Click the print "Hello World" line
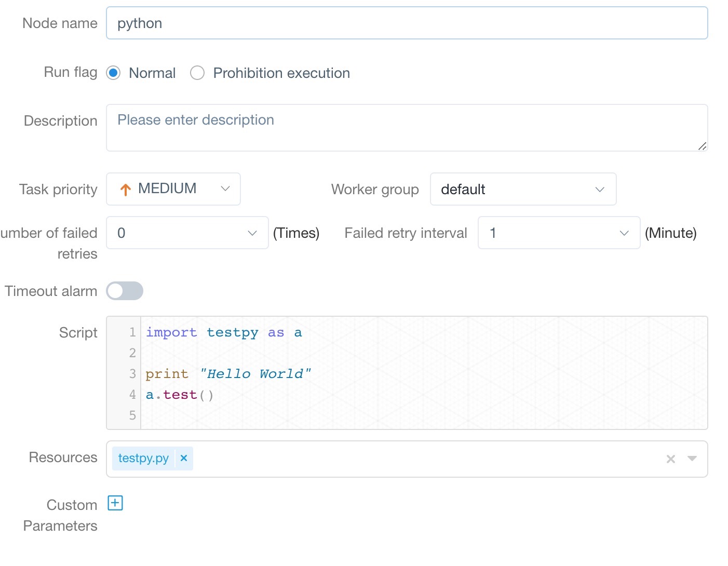 (228, 374)
